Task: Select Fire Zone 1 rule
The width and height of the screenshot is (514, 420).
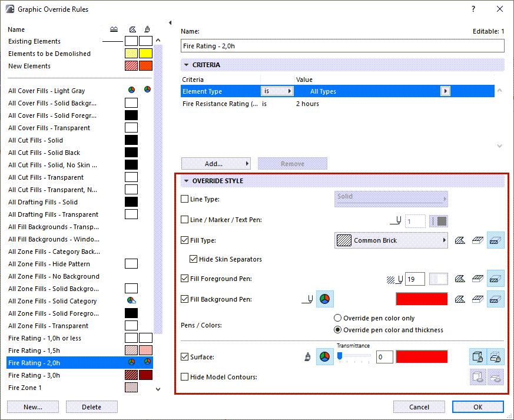Action: 80,388
